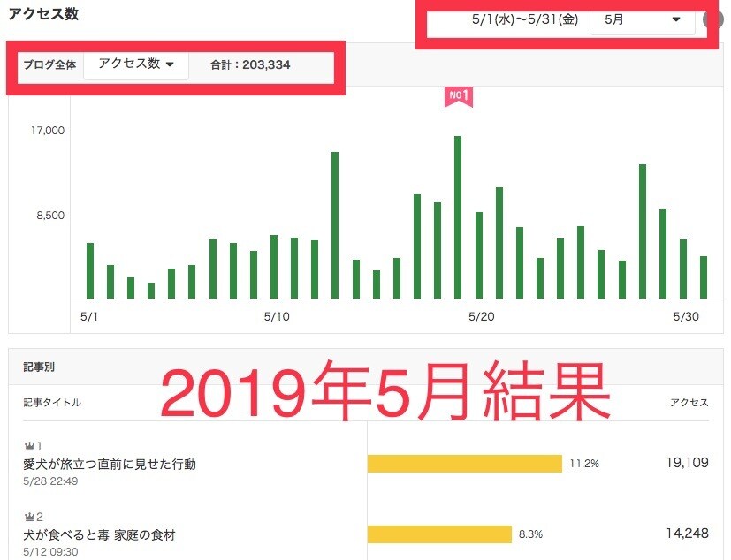Image resolution: width=731 pixels, height=560 pixels.
Task: Click the 記事別 section header
Action: point(39,367)
